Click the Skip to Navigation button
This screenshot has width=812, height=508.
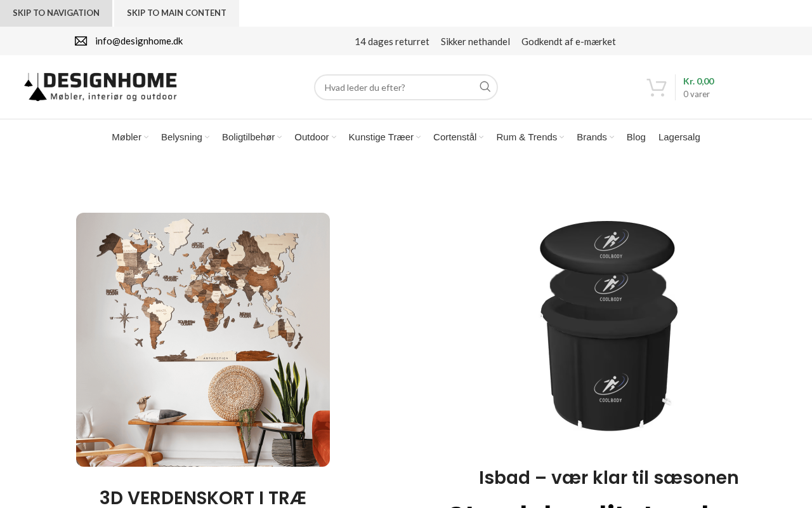56,13
